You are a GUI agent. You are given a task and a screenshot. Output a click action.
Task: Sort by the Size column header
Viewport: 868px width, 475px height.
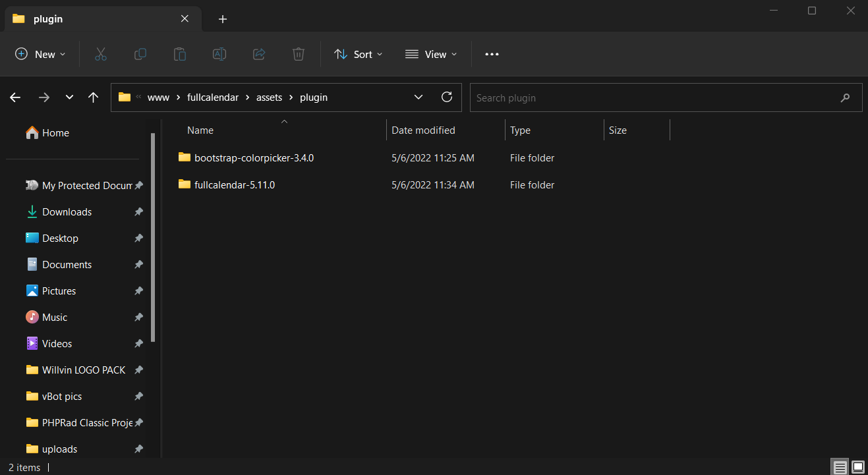[x=618, y=130]
